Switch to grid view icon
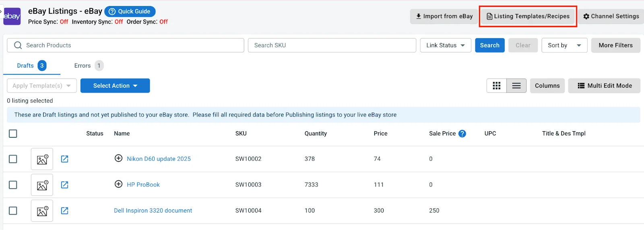Viewport: 644px width, 230px height. click(497, 85)
